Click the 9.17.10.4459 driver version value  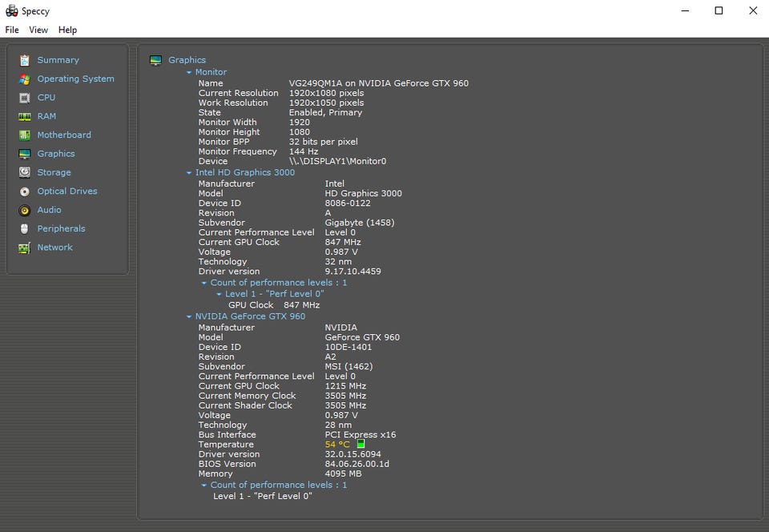(x=352, y=271)
